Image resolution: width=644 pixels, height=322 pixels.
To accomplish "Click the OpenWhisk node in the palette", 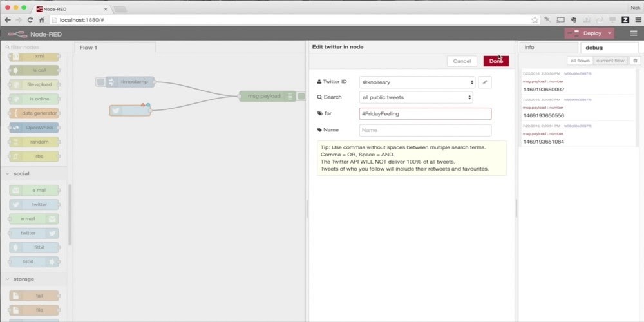I will click(35, 128).
